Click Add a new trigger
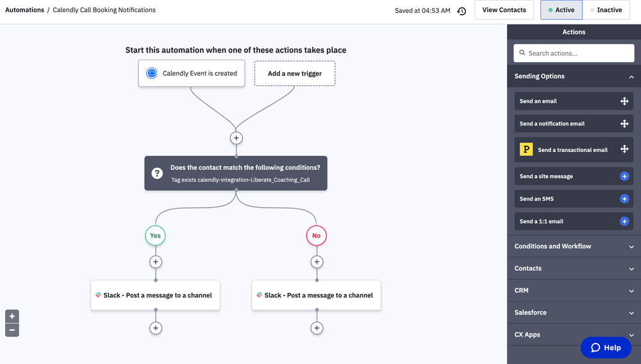This screenshot has width=641, height=364. (295, 73)
